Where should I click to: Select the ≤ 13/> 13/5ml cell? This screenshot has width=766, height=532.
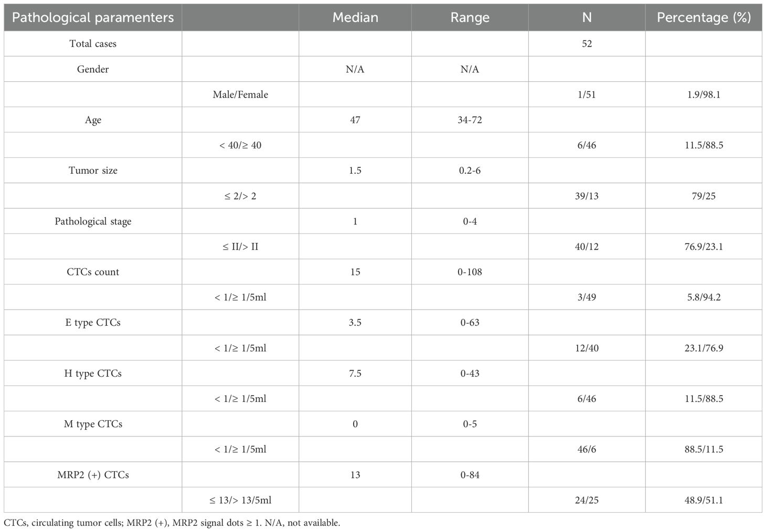tap(240, 500)
